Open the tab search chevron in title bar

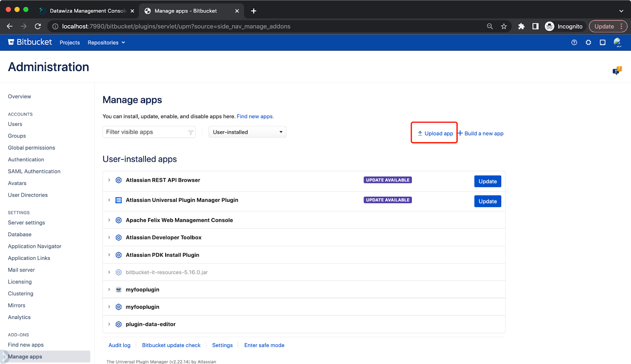pos(621,11)
